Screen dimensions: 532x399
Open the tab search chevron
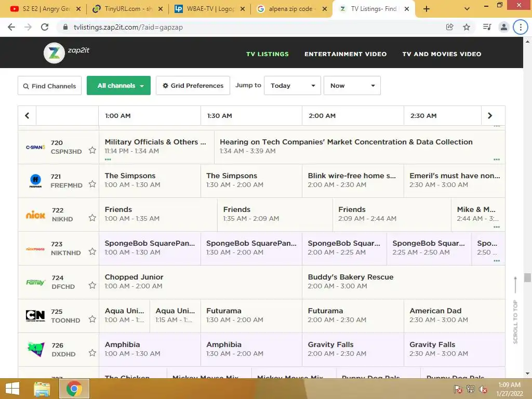point(467,9)
